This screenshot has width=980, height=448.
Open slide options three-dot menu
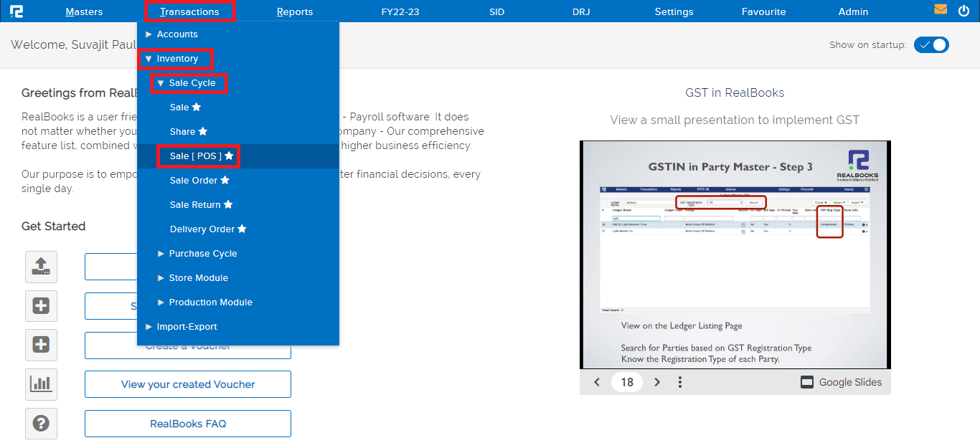point(680,382)
